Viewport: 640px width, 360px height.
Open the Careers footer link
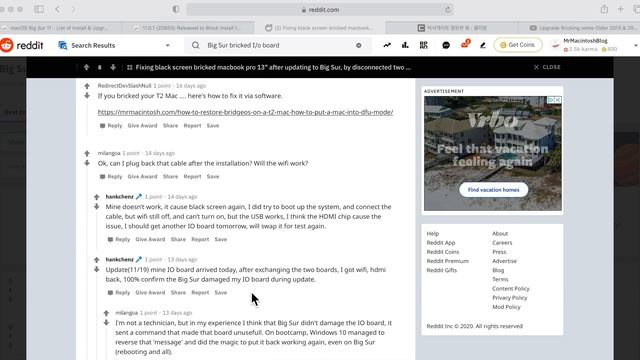click(502, 243)
